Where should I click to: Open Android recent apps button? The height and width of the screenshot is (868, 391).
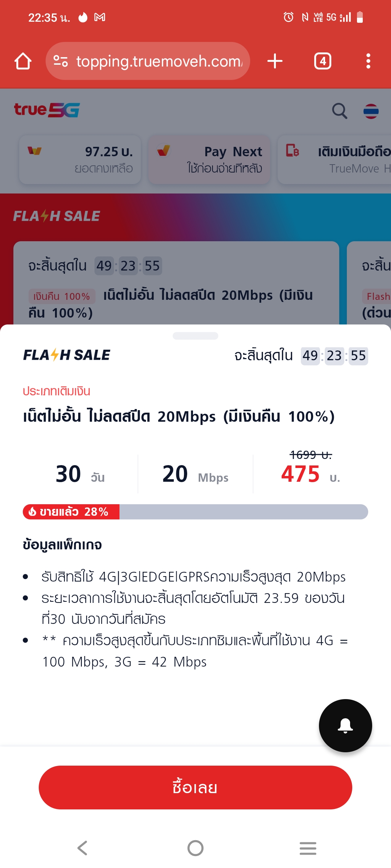click(308, 848)
